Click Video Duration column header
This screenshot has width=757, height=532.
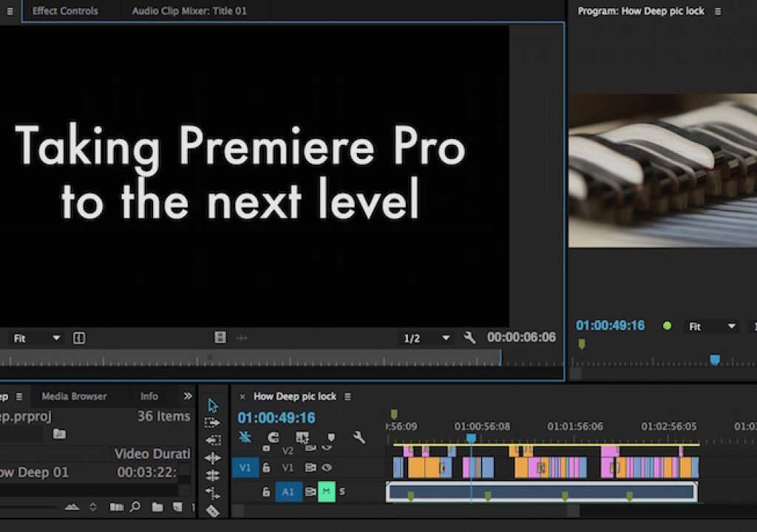click(152, 454)
